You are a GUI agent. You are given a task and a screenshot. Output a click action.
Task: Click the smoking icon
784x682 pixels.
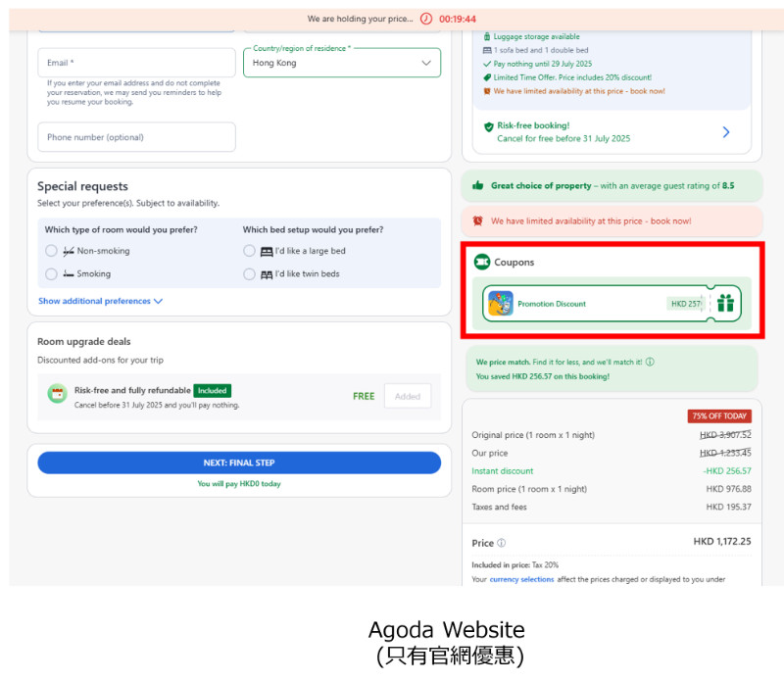point(69,273)
